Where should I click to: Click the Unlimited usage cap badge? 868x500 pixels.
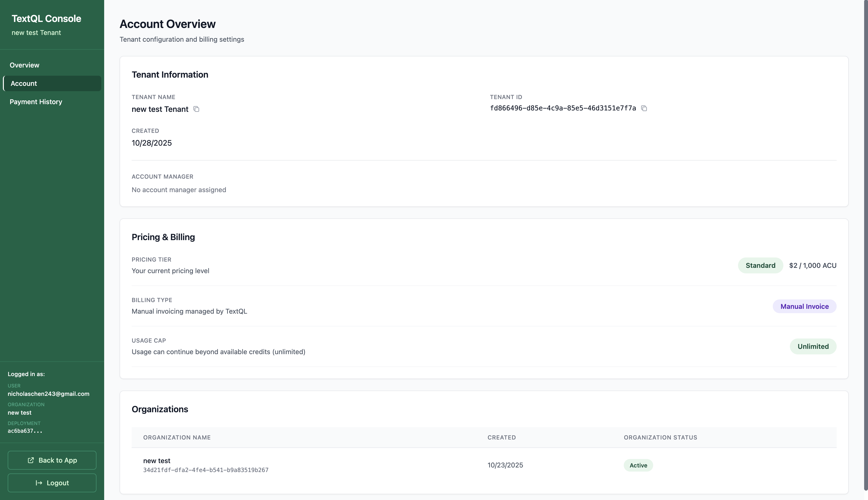pyautogui.click(x=813, y=346)
